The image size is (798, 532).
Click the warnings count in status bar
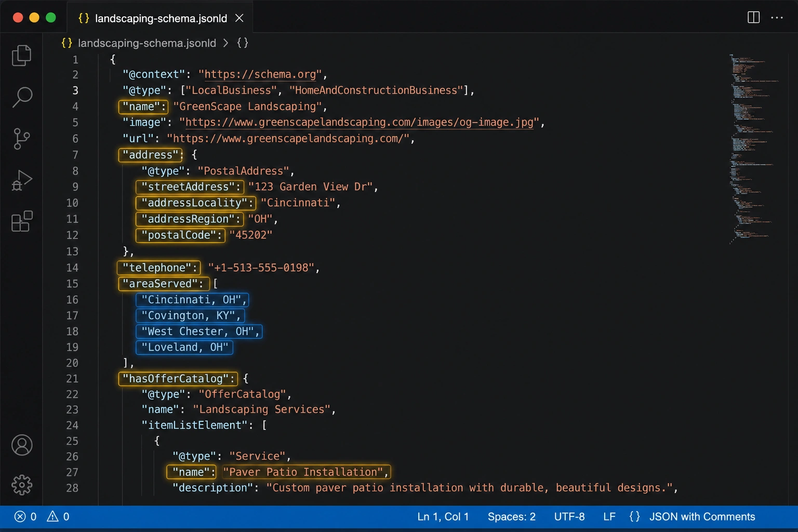pyautogui.click(x=58, y=516)
